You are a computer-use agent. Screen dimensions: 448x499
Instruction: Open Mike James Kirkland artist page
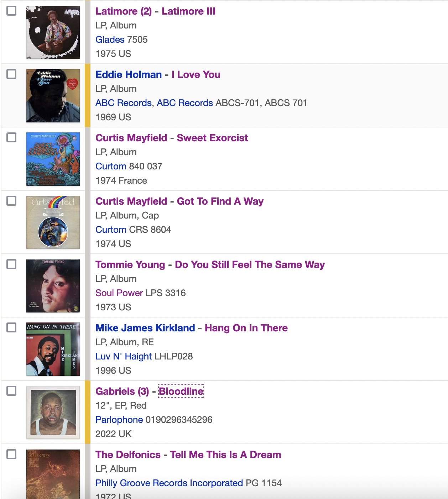(145, 328)
